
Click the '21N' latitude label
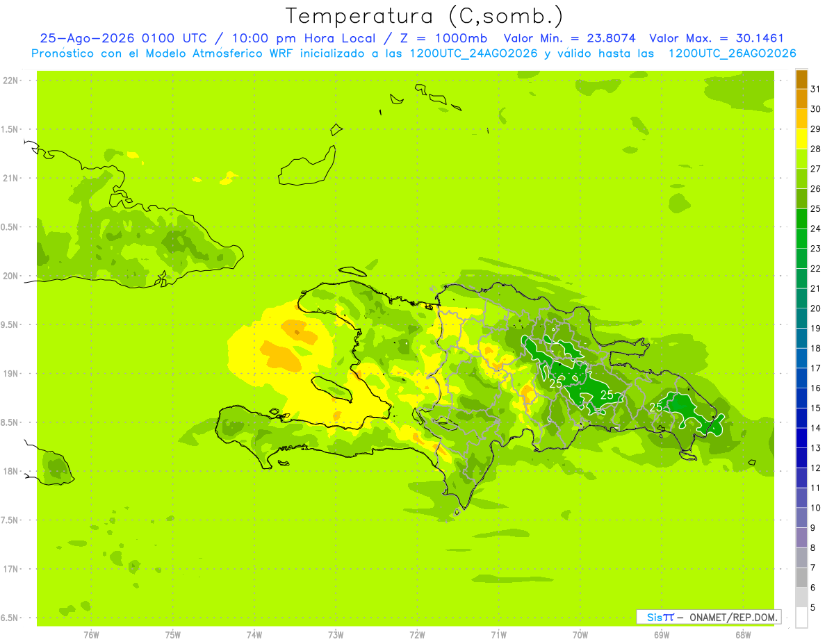(12, 179)
